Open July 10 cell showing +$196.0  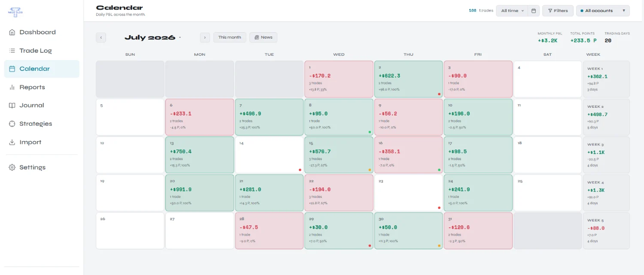click(478, 117)
